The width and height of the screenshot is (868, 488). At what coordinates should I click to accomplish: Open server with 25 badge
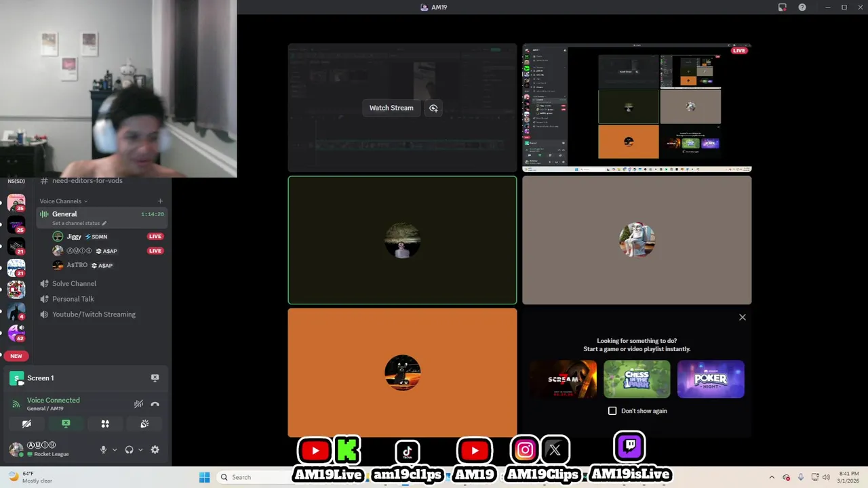pyautogui.click(x=16, y=224)
